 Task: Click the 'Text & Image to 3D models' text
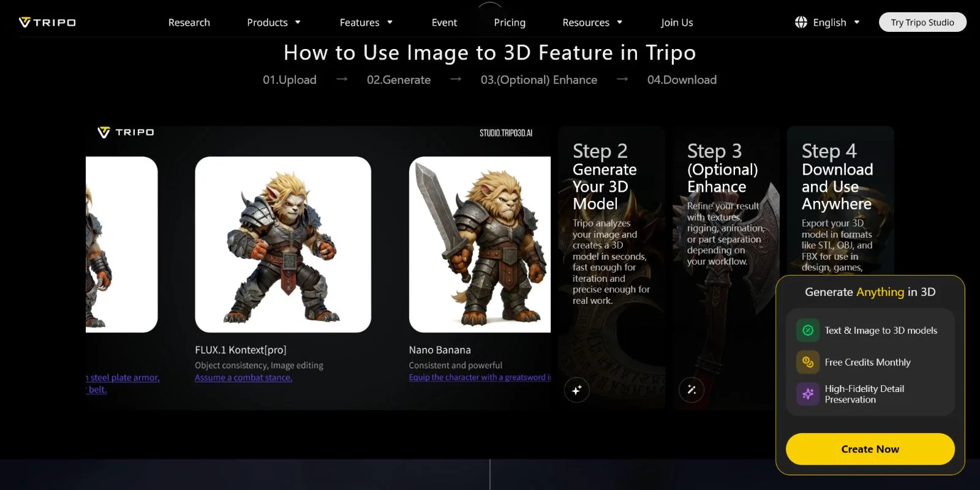[881, 330]
